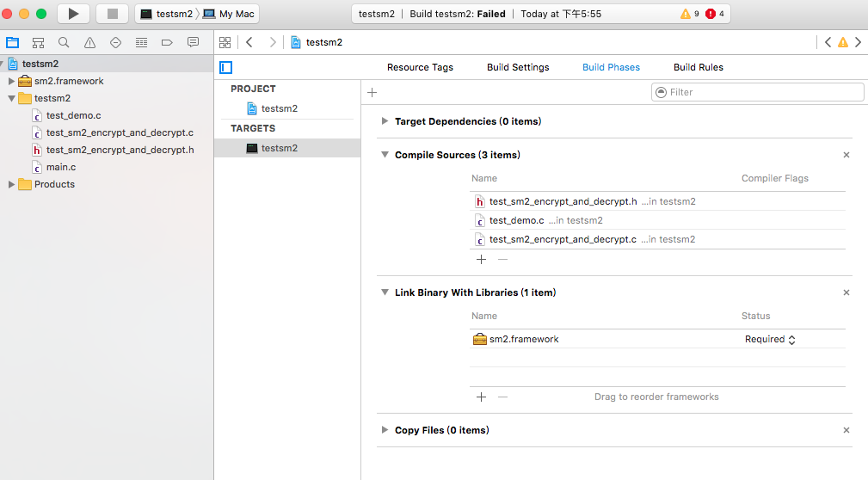The height and width of the screenshot is (480, 868).
Task: Select testsm2 scheme in toolbar
Action: [x=166, y=14]
